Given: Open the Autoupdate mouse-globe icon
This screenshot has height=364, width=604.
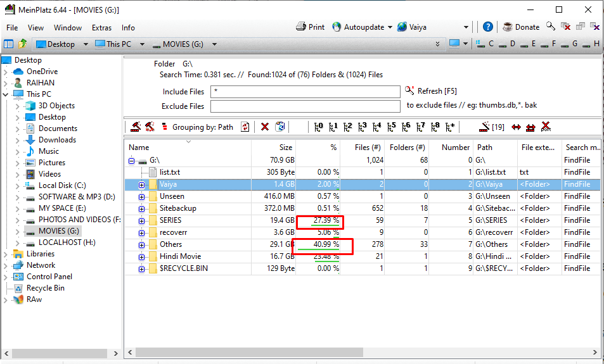Looking at the screenshot, I should tap(337, 27).
